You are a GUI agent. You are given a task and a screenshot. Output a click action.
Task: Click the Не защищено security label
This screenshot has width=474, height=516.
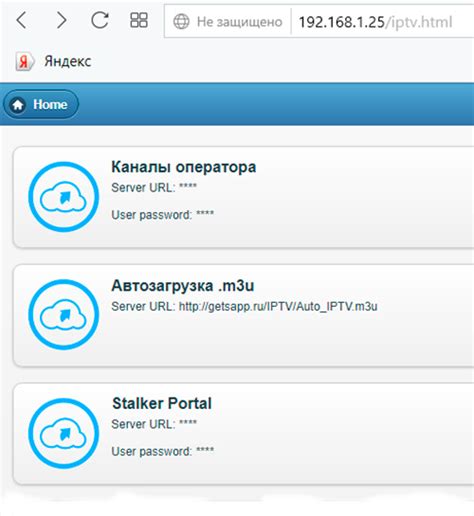coord(239,22)
